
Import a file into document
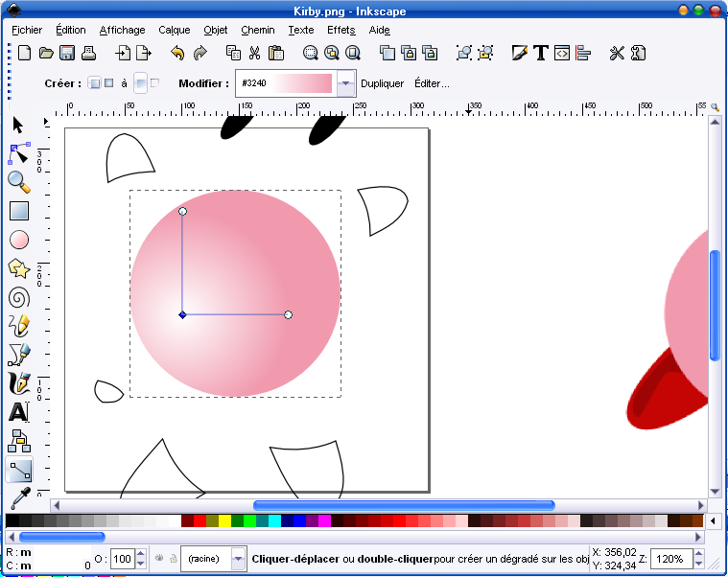coord(123,53)
